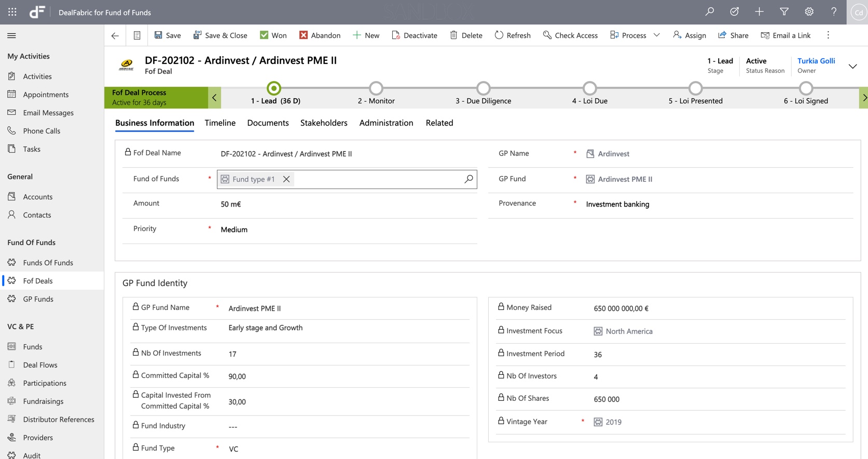Open the search magnifier in the top bar
The width and height of the screenshot is (868, 459).
pyautogui.click(x=709, y=12)
